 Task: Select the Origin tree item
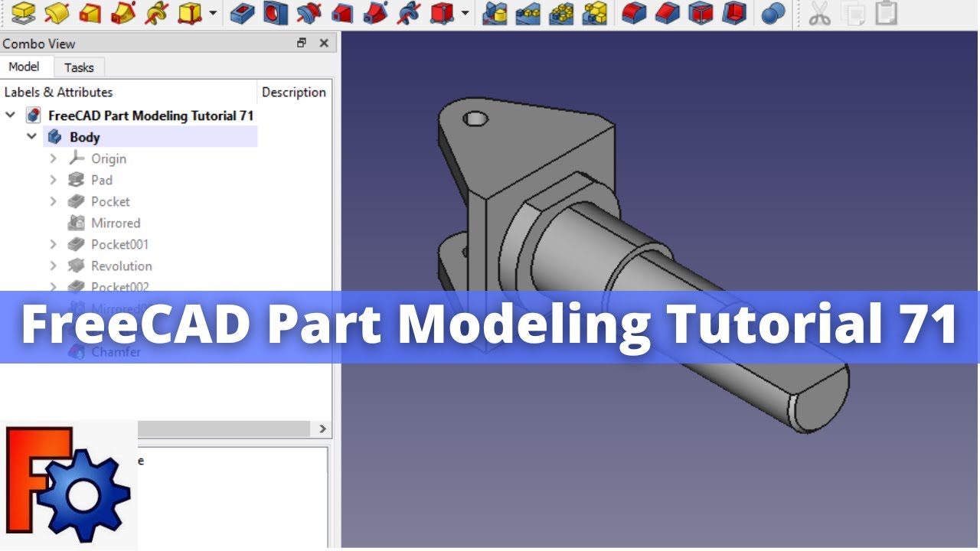(109, 158)
